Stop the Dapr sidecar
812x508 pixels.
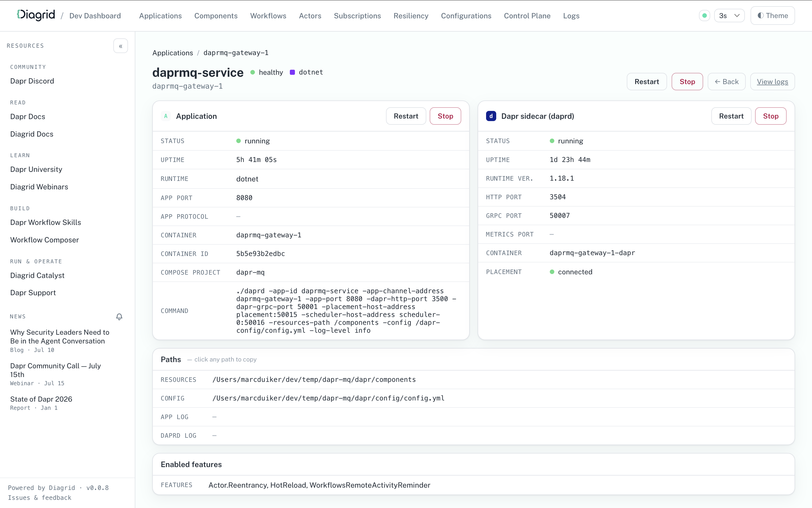click(771, 116)
